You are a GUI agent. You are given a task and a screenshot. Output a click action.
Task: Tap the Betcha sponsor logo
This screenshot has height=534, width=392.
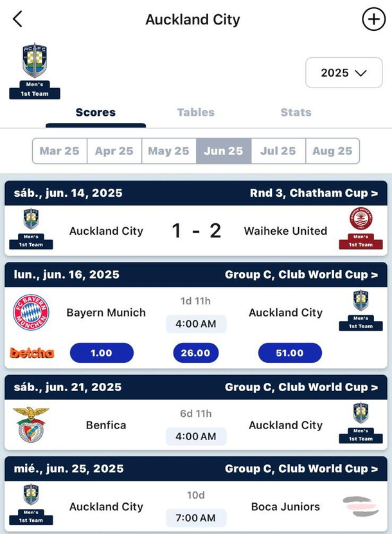[32, 353]
